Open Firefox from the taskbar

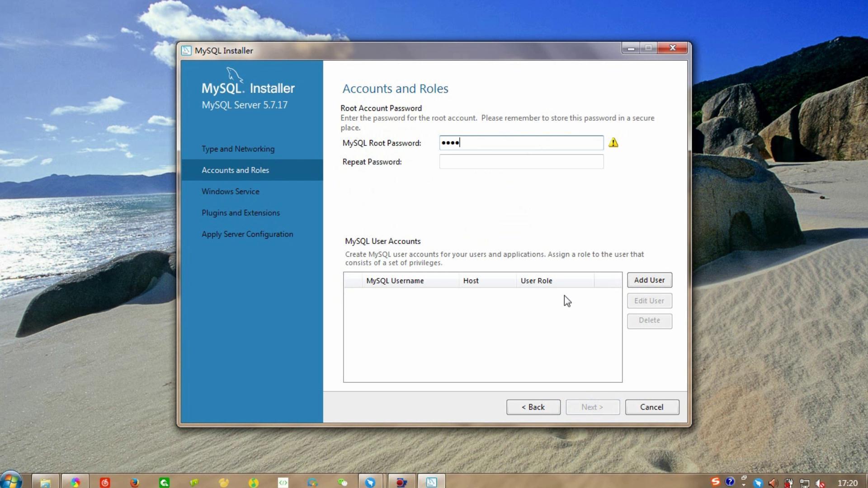pyautogui.click(x=135, y=483)
